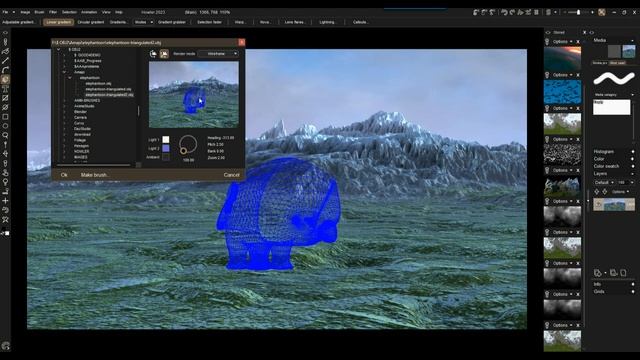Toggle eye icon above Media panel
Screen dimensions: 640x360
click(x=592, y=32)
